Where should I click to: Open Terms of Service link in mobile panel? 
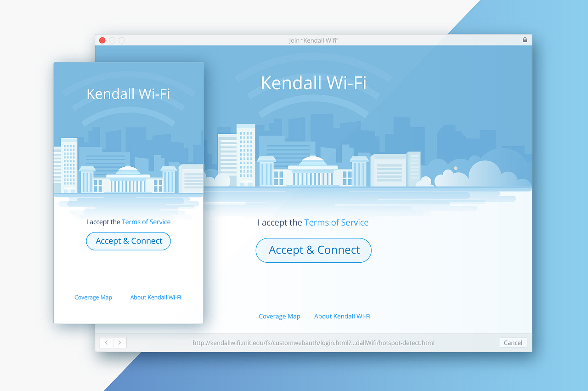146,222
